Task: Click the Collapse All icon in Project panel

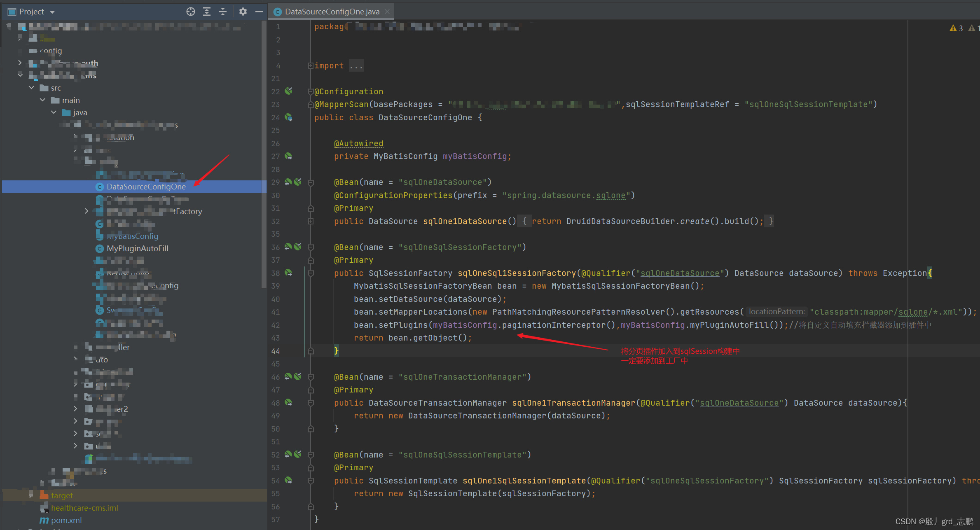Action: (223, 12)
